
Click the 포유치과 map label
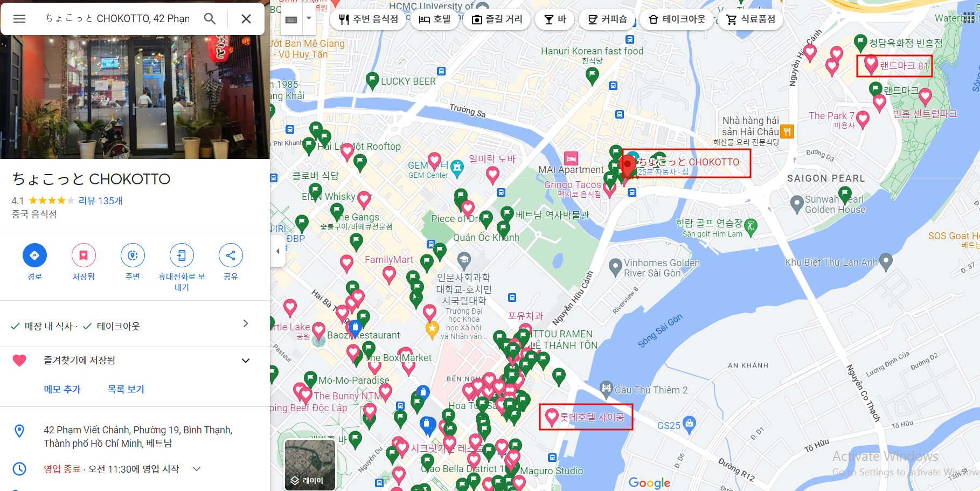pos(525,316)
